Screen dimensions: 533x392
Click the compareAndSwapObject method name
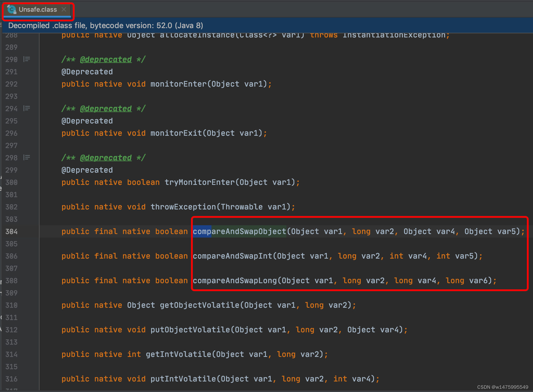click(240, 231)
